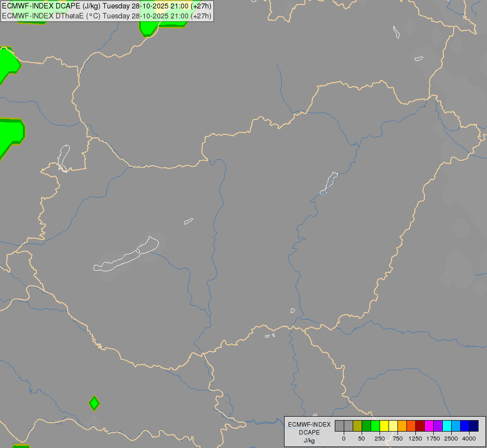Click the bright yellow legend swatch

coord(385,426)
